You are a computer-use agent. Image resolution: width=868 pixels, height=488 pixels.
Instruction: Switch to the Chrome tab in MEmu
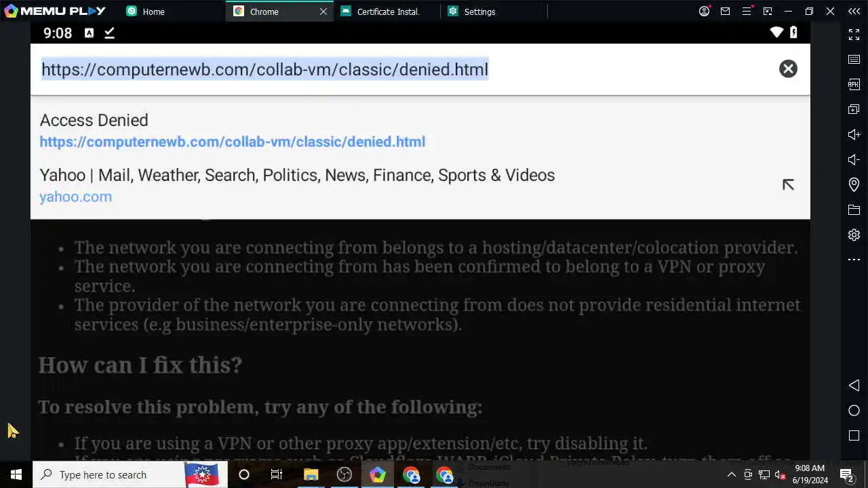coord(264,12)
